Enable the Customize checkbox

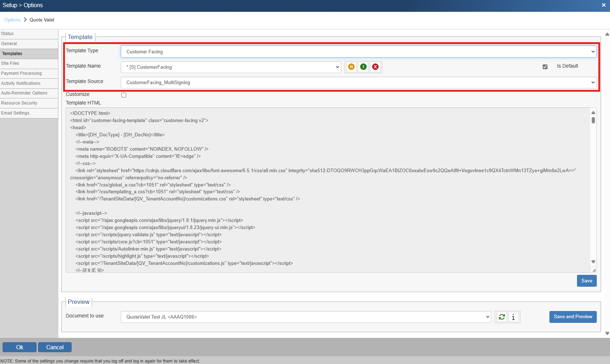point(124,95)
